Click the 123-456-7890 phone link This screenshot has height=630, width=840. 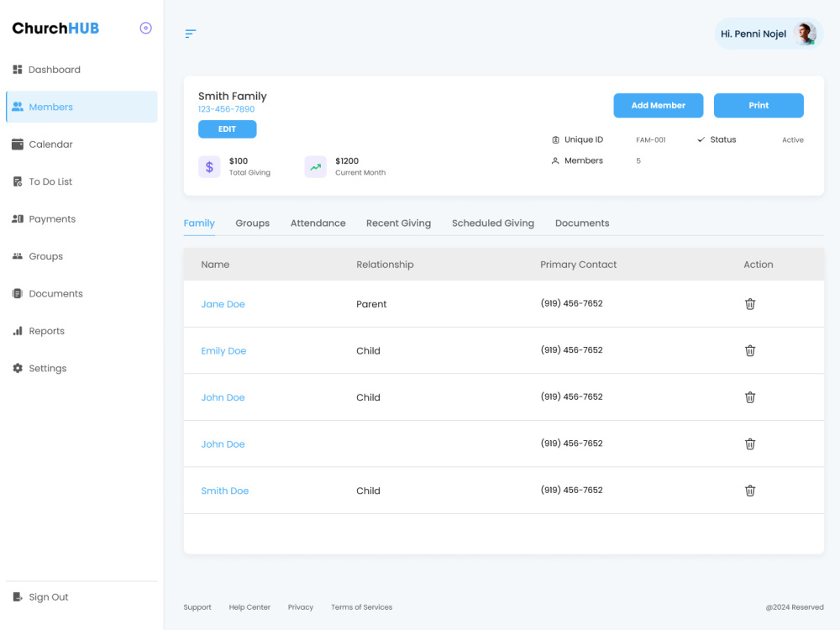pos(227,109)
